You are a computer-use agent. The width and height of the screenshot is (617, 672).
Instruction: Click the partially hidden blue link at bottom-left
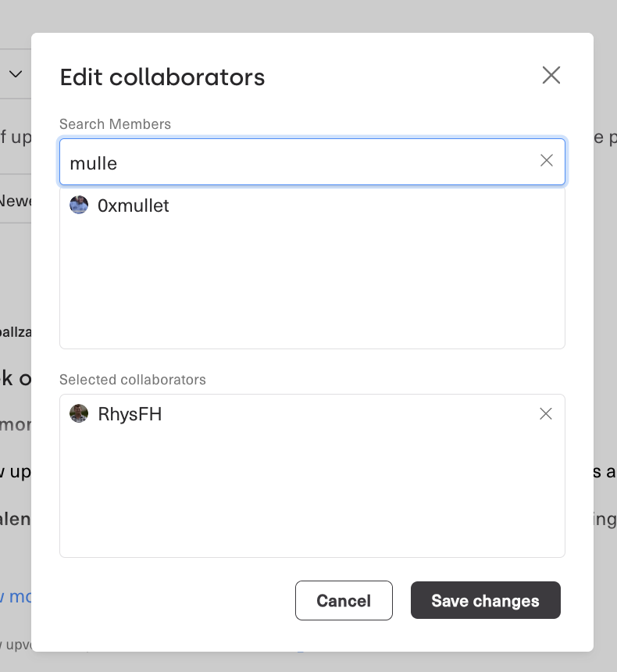[16, 597]
